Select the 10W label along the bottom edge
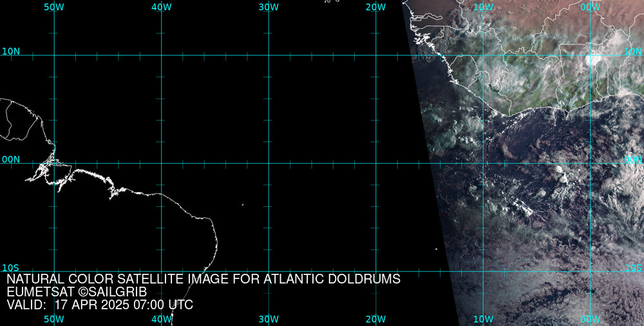The height and width of the screenshot is (326, 644). (x=484, y=320)
